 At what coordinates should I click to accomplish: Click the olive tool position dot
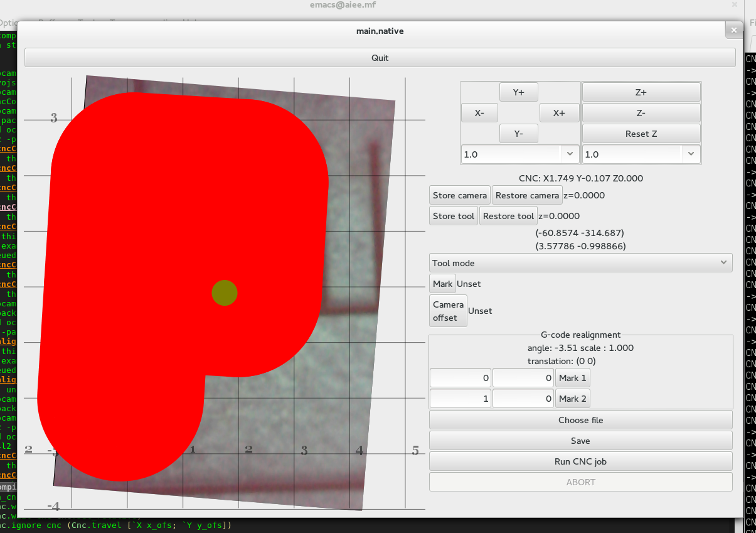click(x=224, y=293)
